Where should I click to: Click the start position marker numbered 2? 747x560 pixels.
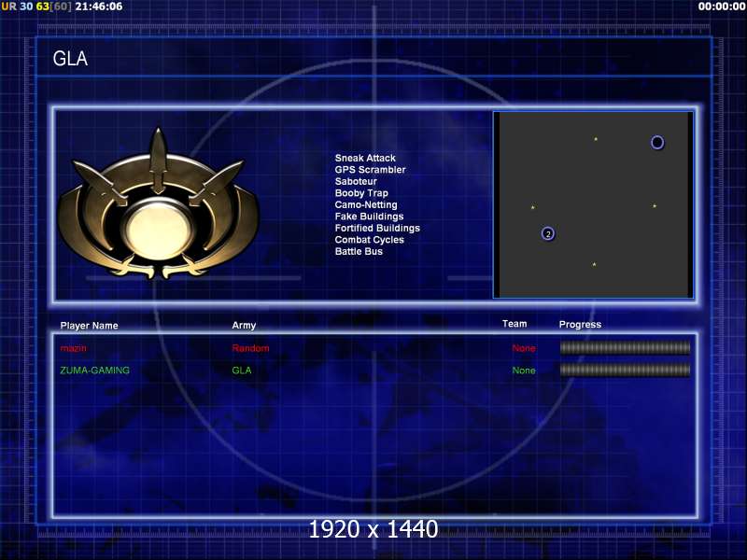point(548,234)
